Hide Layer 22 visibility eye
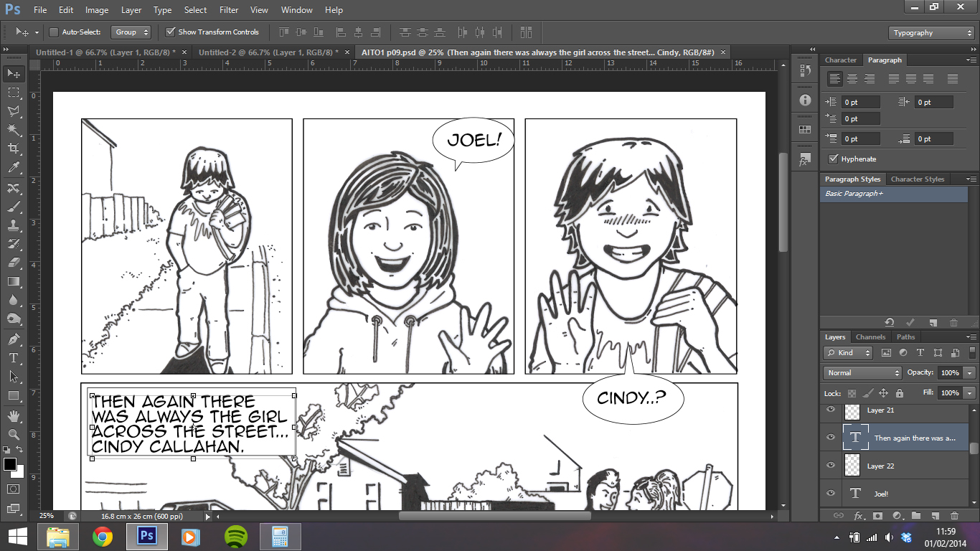The image size is (980, 551). 831,466
